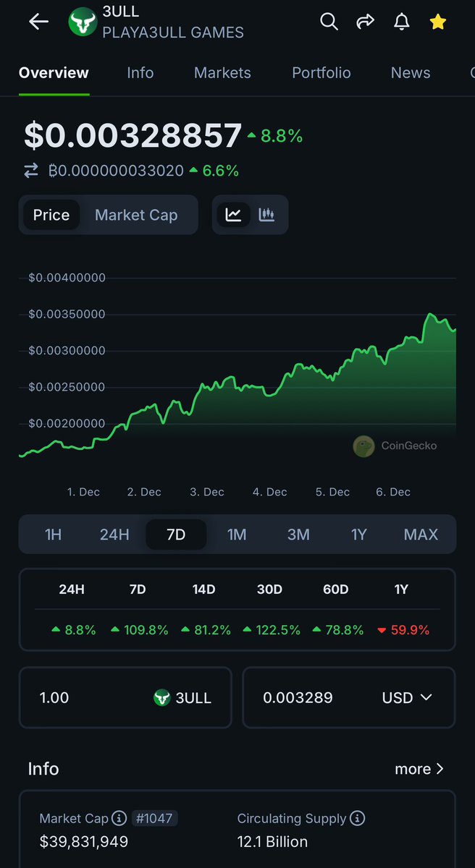This screenshot has height=868, width=475.
Task: Tap the PLAYA3ULL GAMES title text
Action: [x=173, y=33]
